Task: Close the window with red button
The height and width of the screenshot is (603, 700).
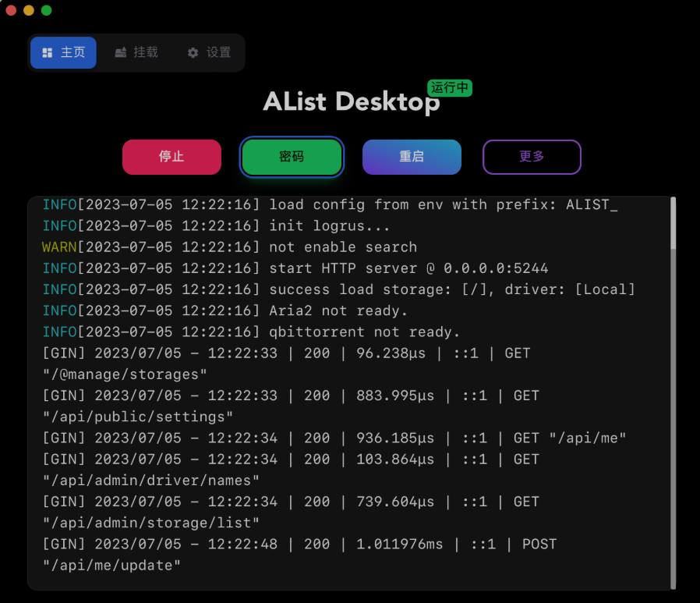Action: click(11, 10)
